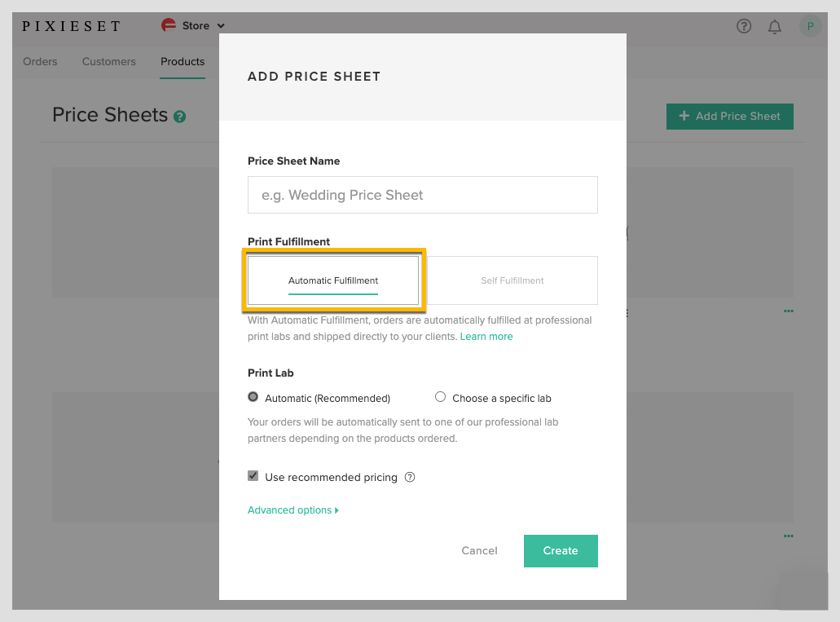Open the upper price sheet ellipsis menu
The image size is (840, 622).
(788, 311)
